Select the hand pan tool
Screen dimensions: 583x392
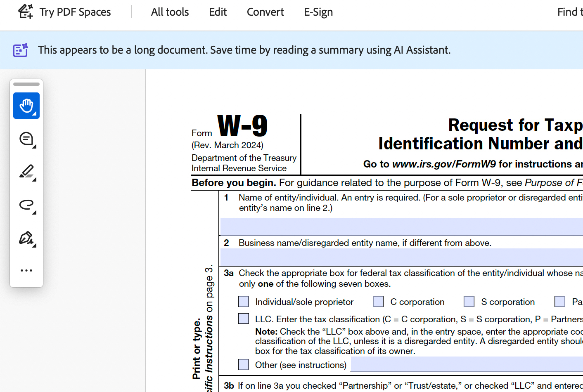26,106
